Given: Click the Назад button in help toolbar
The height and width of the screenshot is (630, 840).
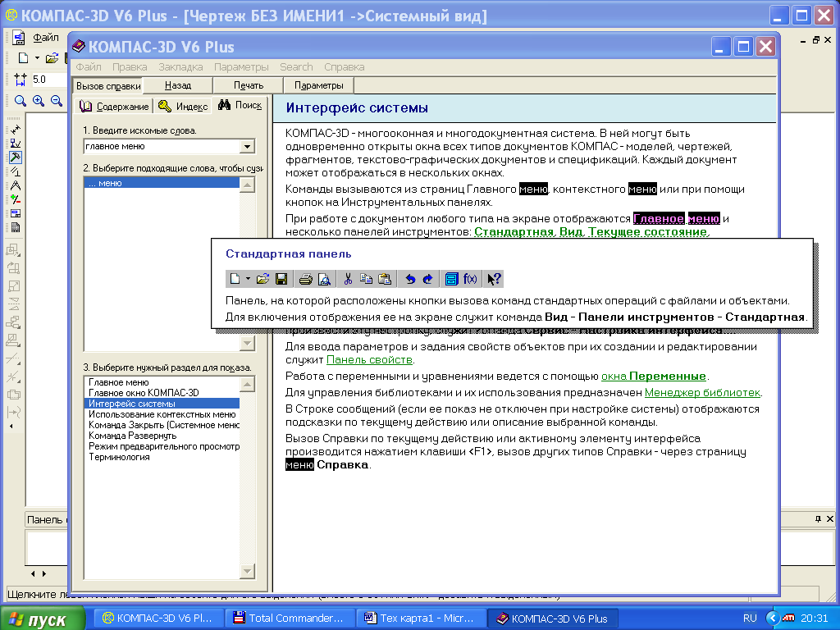Looking at the screenshot, I should (178, 85).
